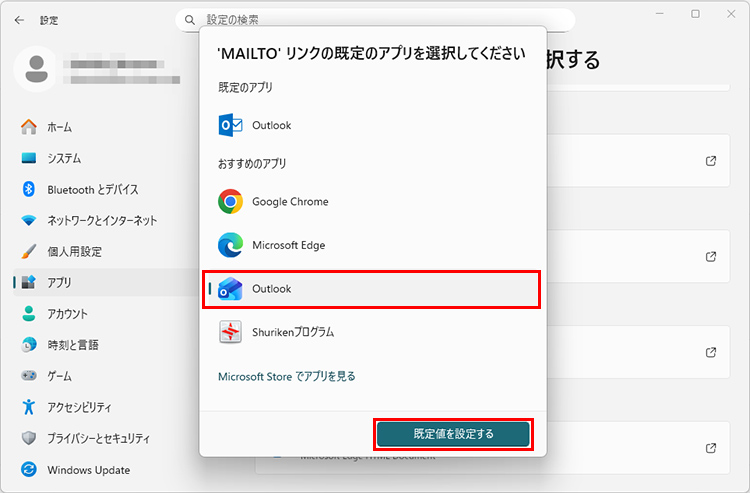Choose Google Chrome label for MAILTO
Image resolution: width=750 pixels, height=493 pixels.
pos(290,201)
